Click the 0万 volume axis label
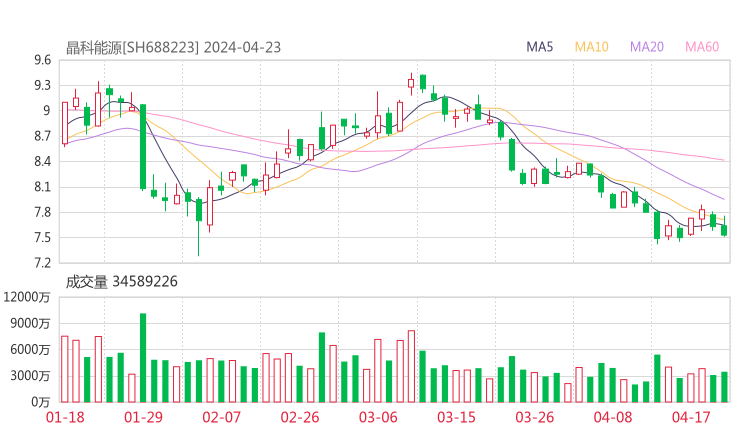 [41, 402]
